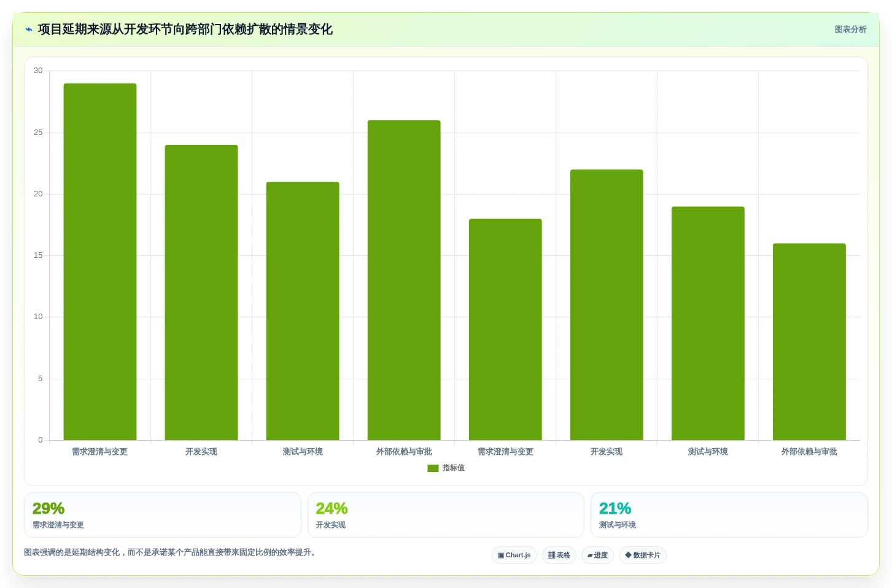Viewport: 892px width, 588px height.
Task: Click the y-axis value 20
Action: 38,194
